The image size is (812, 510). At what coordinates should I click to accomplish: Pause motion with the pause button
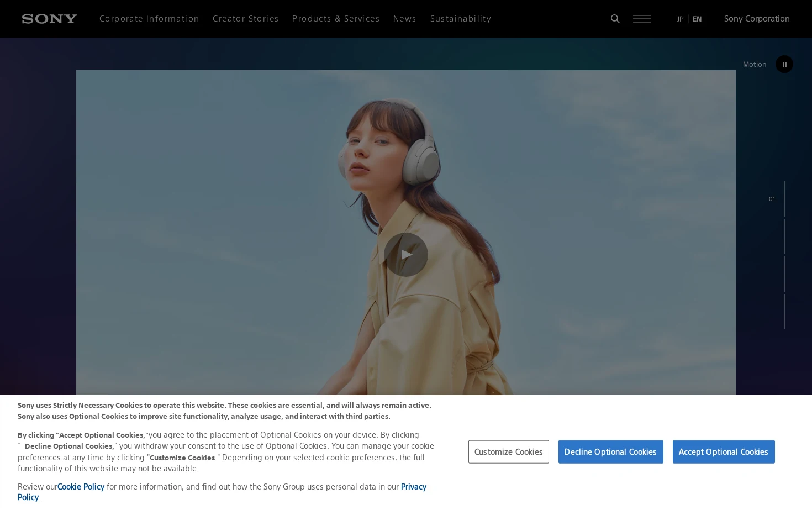coord(784,64)
